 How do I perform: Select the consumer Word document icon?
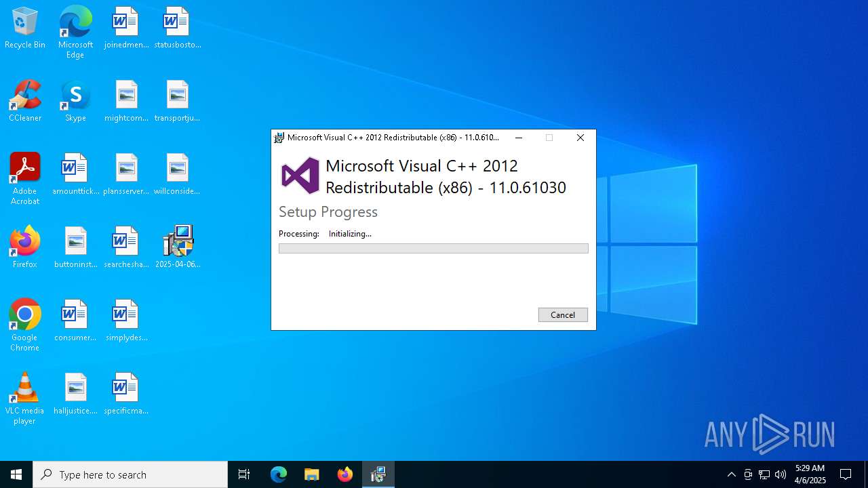[75, 321]
